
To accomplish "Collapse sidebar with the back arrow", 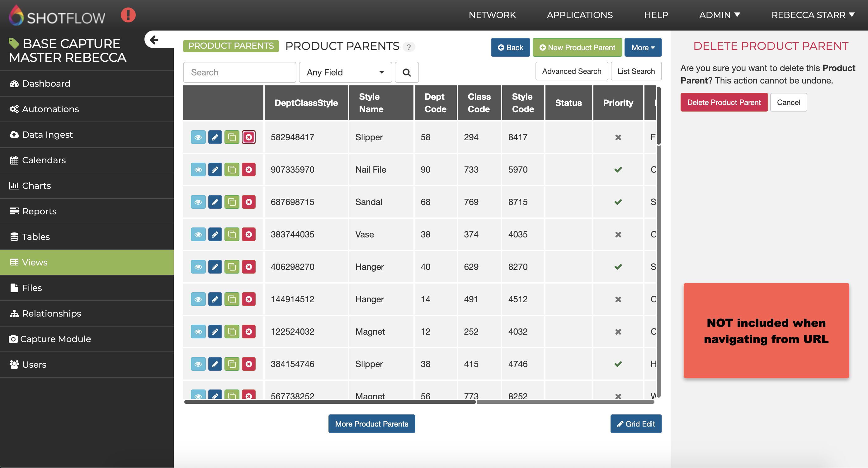I will tap(154, 40).
